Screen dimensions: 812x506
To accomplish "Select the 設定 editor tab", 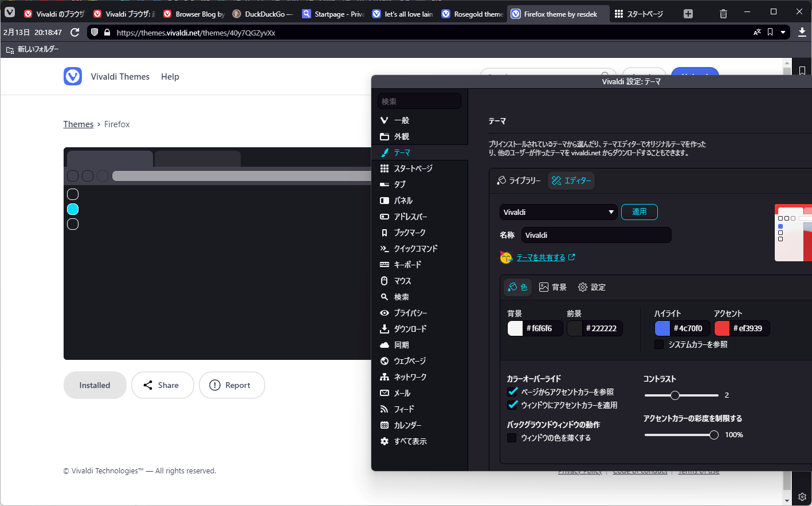I will 592,287.
